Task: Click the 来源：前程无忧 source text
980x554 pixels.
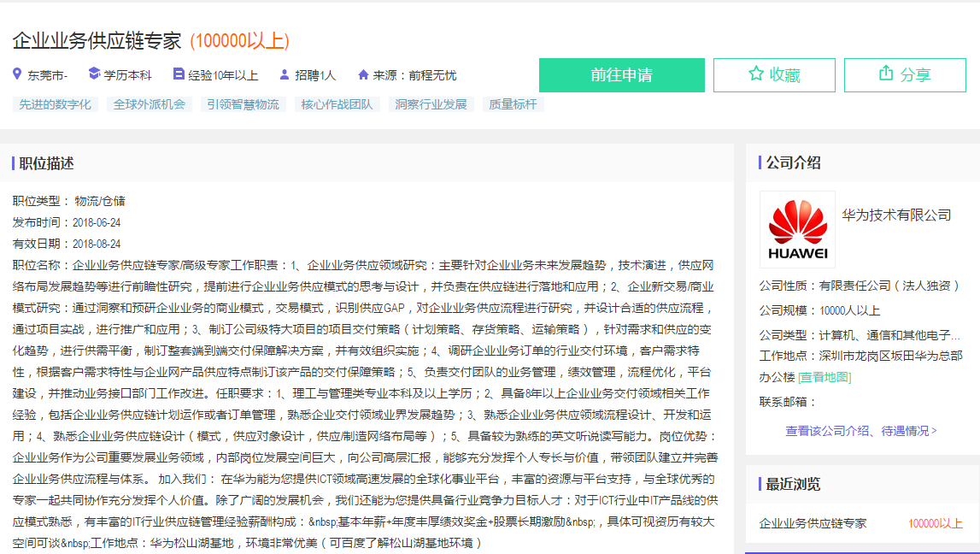Action: pos(415,75)
